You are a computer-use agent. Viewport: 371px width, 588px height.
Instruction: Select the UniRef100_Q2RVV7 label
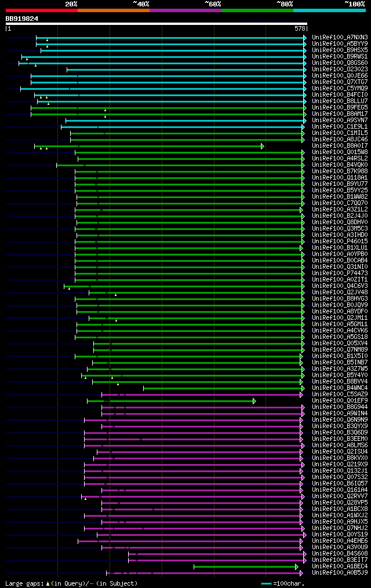(x=340, y=496)
